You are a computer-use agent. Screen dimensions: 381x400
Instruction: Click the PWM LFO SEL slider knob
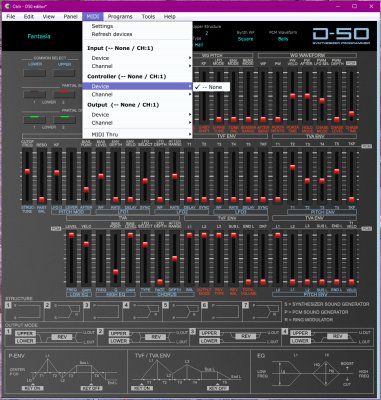322,101
